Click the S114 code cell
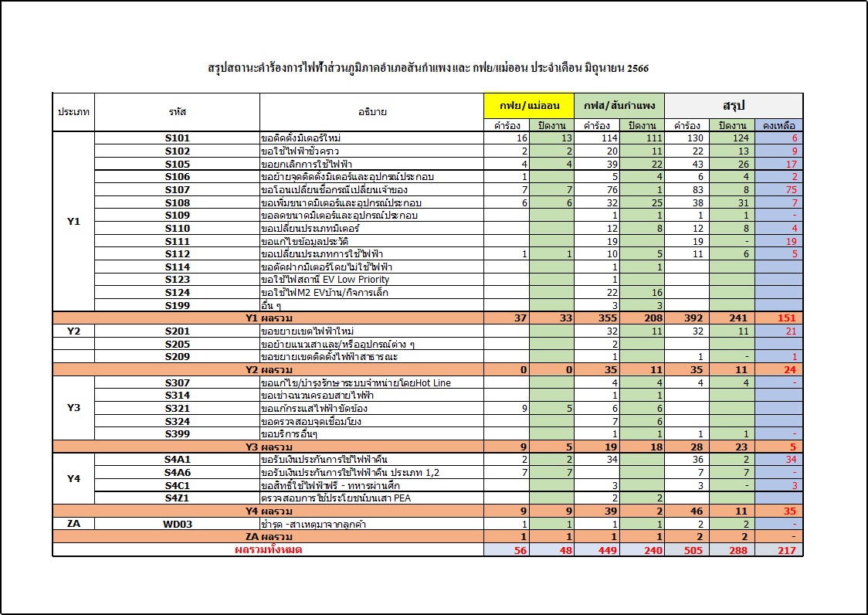The width and height of the screenshot is (868, 615). pyautogui.click(x=177, y=267)
